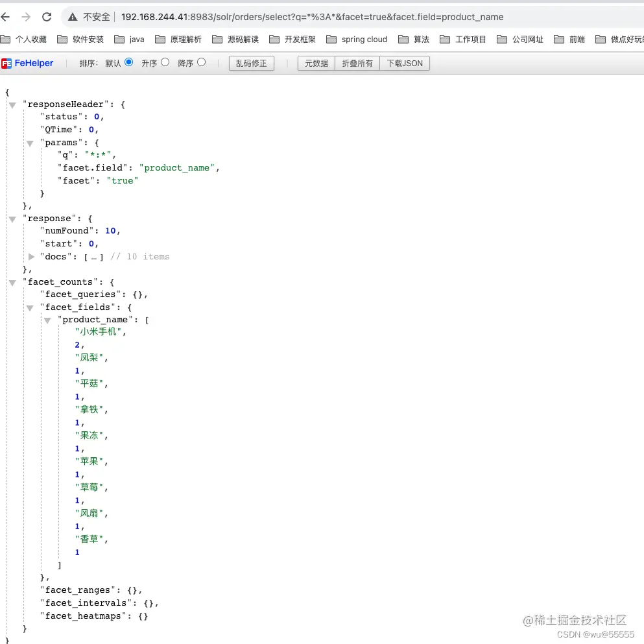Collapse the responseHeader node
Screen dimensions: 644x644
13,105
